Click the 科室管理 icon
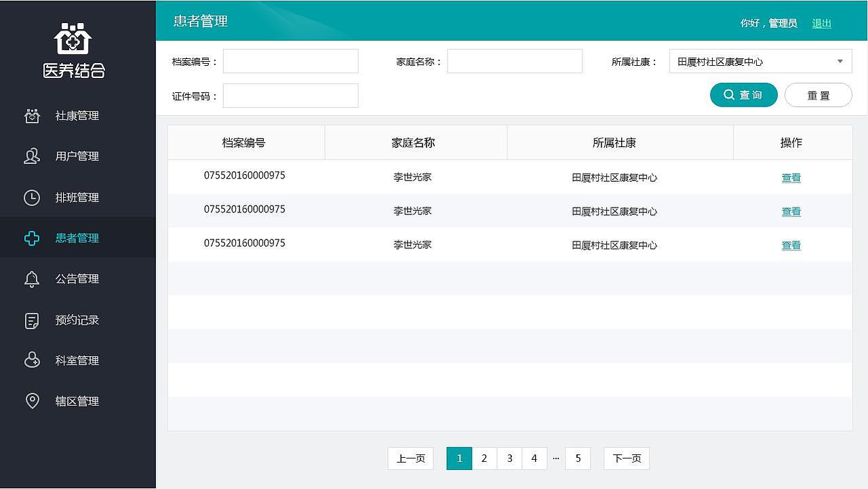Image resolution: width=868 pixels, height=489 pixels. pyautogui.click(x=32, y=360)
